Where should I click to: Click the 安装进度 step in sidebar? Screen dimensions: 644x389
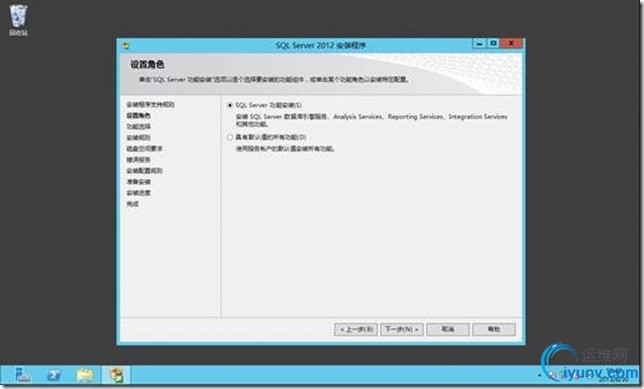138,193
